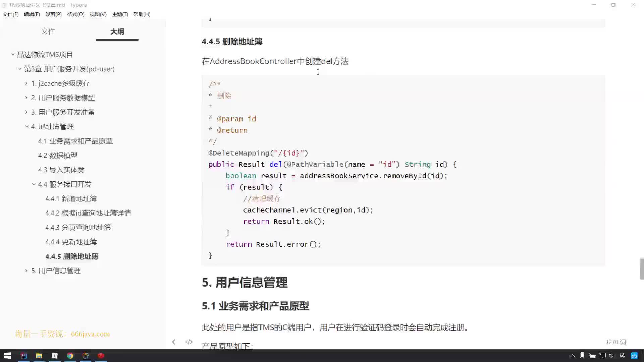This screenshot has width=644, height=362.
Task: Switch to Typora taskbar icon
Action: (55, 356)
